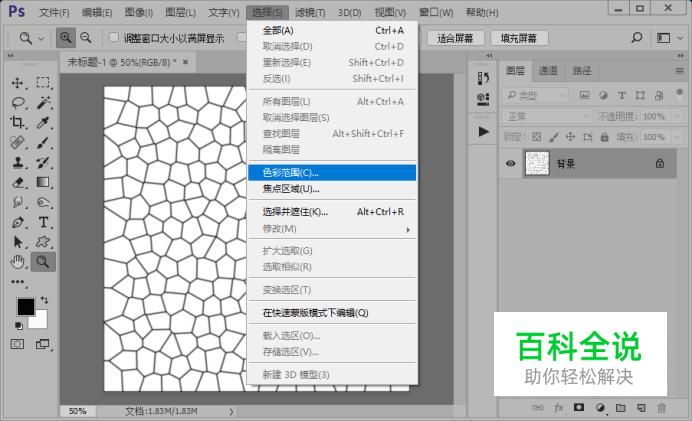Image resolution: width=692 pixels, height=421 pixels.
Task: Click the 适合屏幕 button
Action: point(457,38)
